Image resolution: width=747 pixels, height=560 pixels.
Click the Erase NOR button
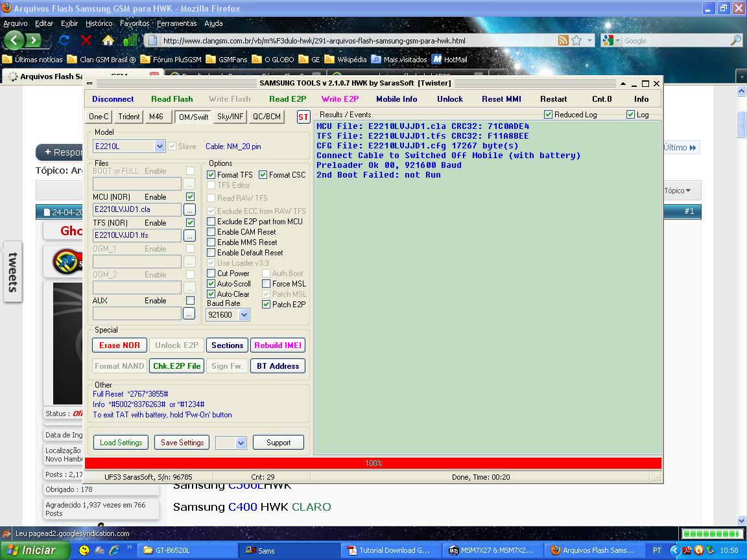(119, 345)
